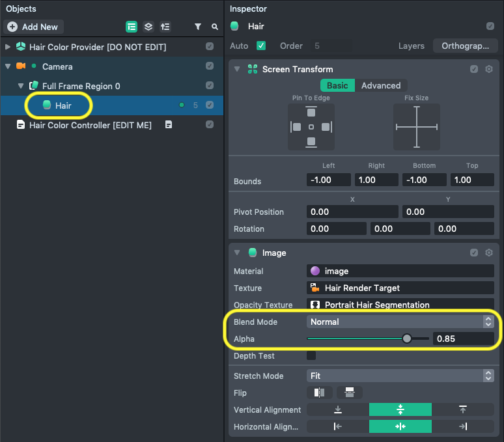The width and height of the screenshot is (504, 442).
Task: Click the Alpha slider handle
Action: (407, 338)
